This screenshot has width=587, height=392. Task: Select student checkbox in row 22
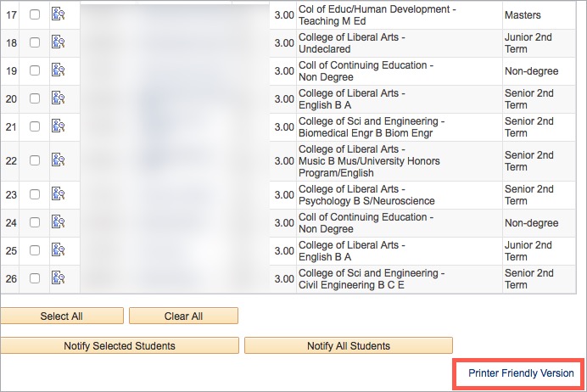click(35, 160)
